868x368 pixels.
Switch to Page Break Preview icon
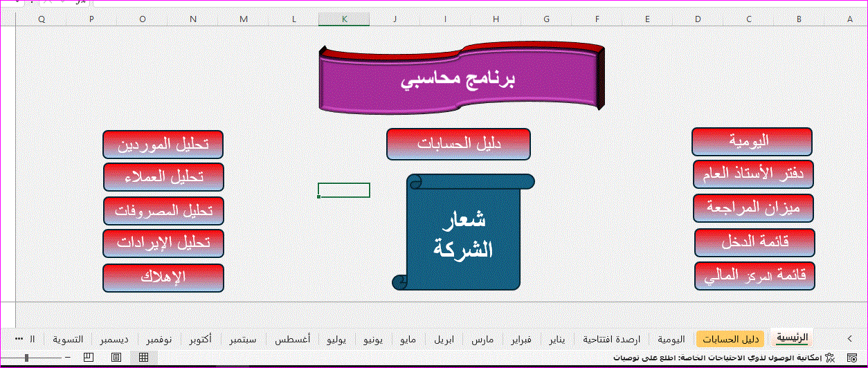(89, 357)
